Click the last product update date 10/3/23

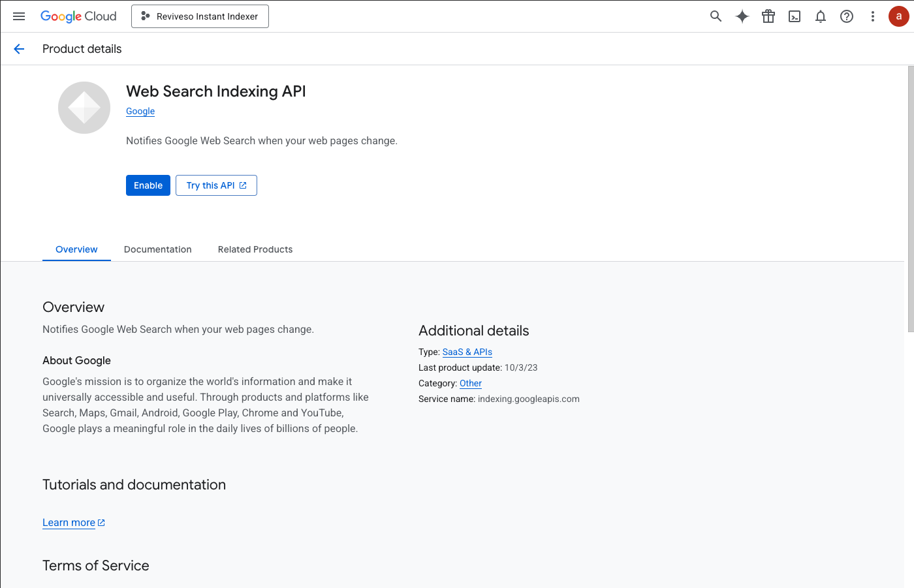tap(521, 367)
